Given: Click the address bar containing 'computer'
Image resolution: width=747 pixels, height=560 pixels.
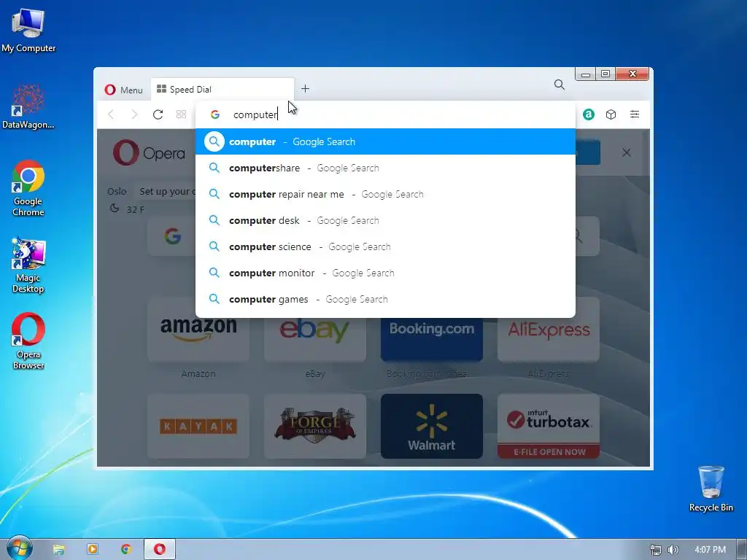Looking at the screenshot, I should coord(385,114).
